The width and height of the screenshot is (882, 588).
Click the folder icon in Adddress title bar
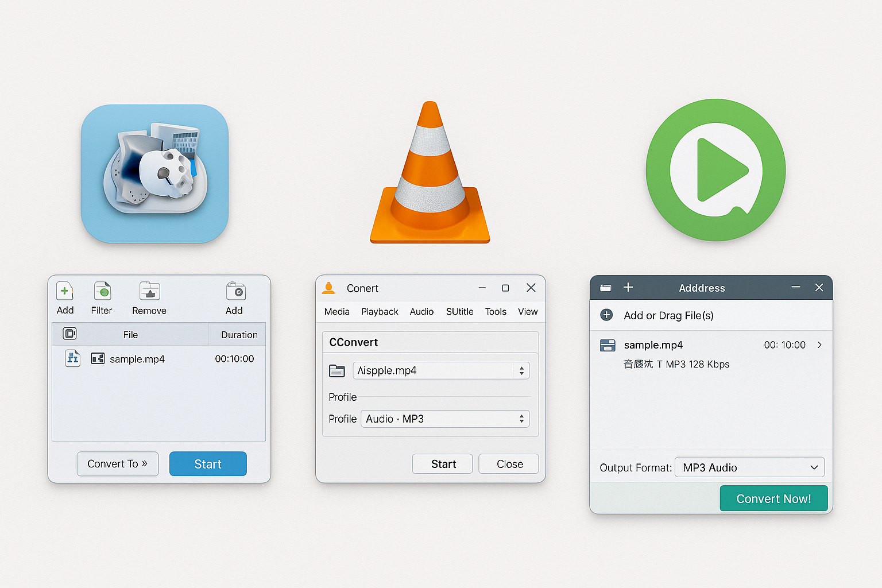coord(605,288)
